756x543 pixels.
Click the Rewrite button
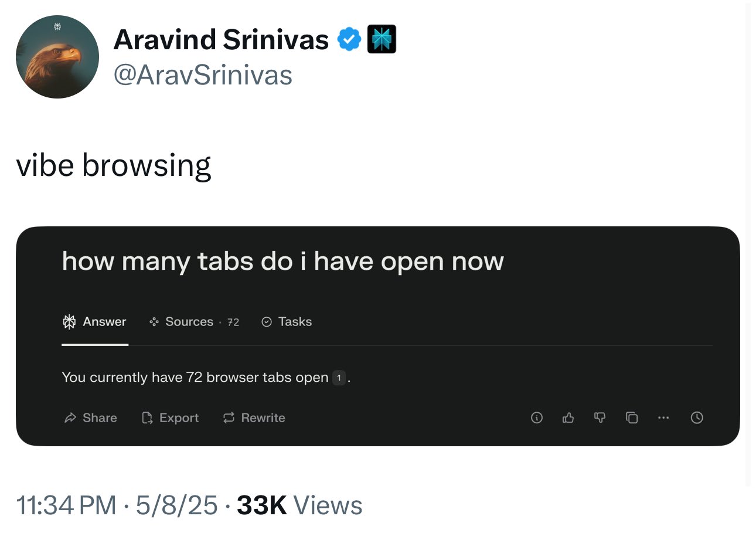pos(254,418)
